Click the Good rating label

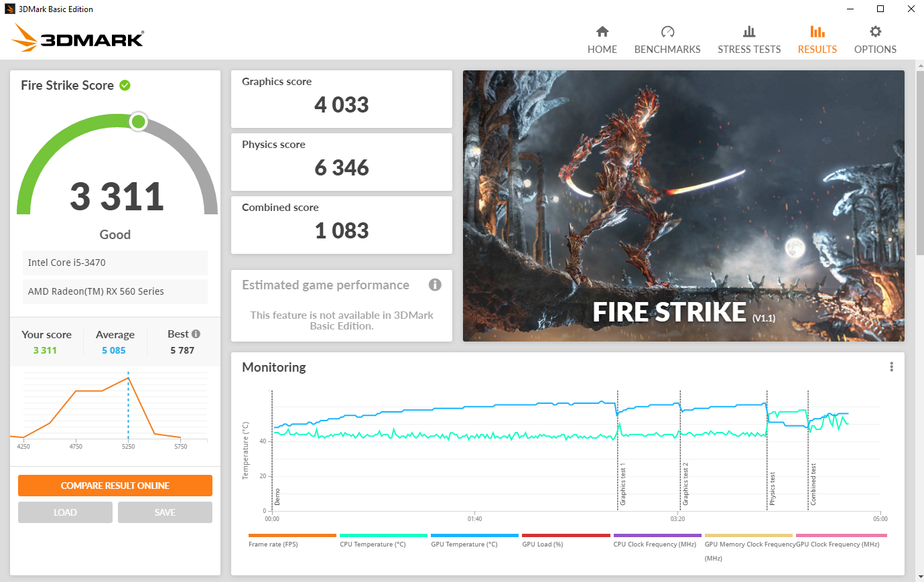[x=115, y=234]
